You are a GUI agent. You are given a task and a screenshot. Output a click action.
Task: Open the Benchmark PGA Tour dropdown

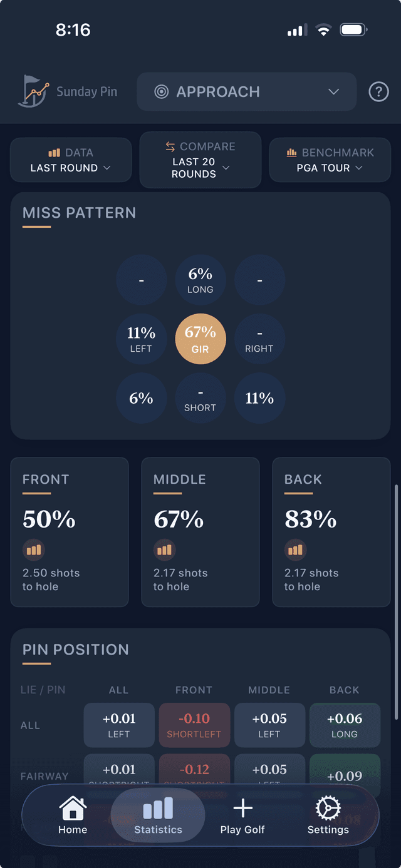coord(330,160)
